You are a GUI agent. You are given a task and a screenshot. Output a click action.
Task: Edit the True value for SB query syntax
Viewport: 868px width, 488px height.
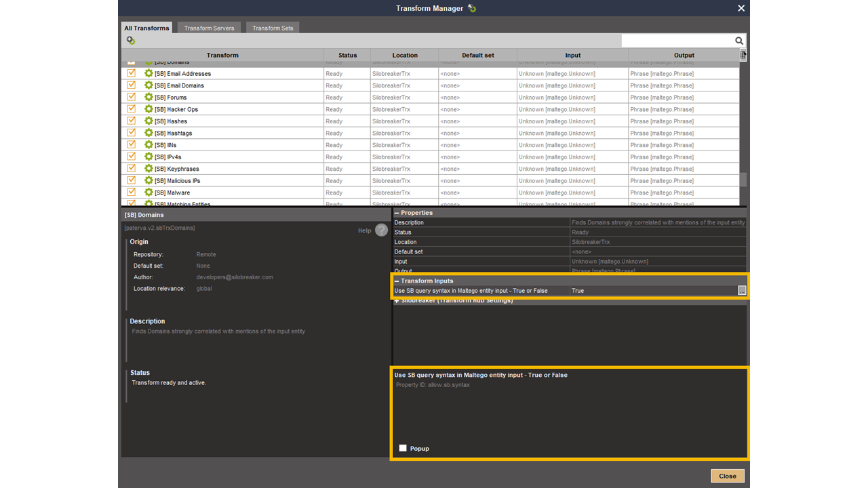point(654,290)
